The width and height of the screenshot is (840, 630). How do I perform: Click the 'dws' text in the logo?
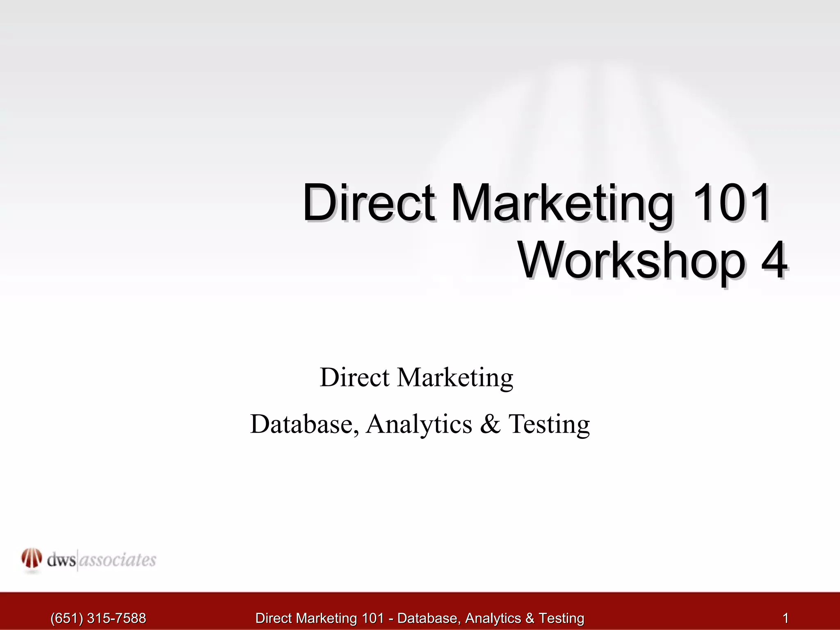[x=62, y=560]
